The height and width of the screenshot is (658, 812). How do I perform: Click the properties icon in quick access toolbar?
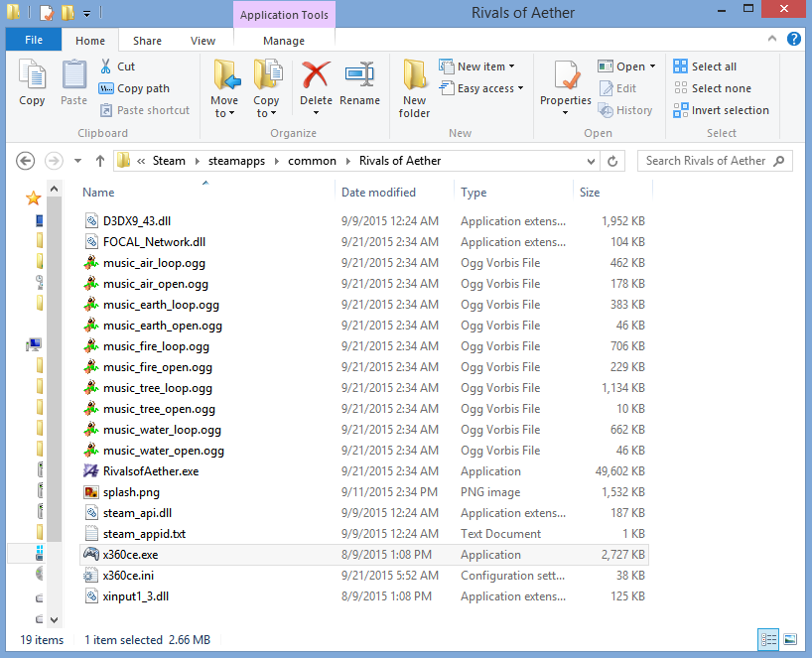[x=47, y=13]
